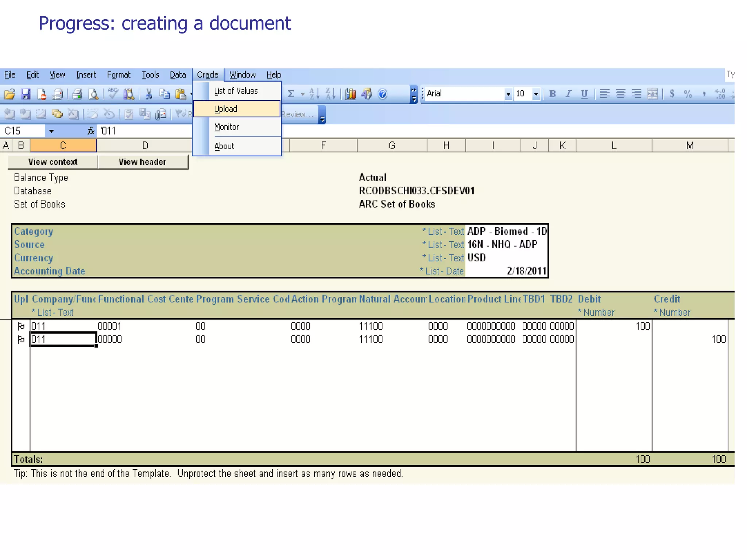Image resolution: width=747 pixels, height=560 pixels.
Task: Toggle Bold formatting
Action: 553,94
